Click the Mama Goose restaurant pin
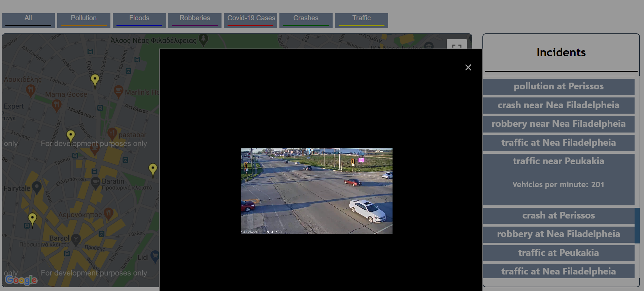This screenshot has height=291, width=644. tap(57, 106)
